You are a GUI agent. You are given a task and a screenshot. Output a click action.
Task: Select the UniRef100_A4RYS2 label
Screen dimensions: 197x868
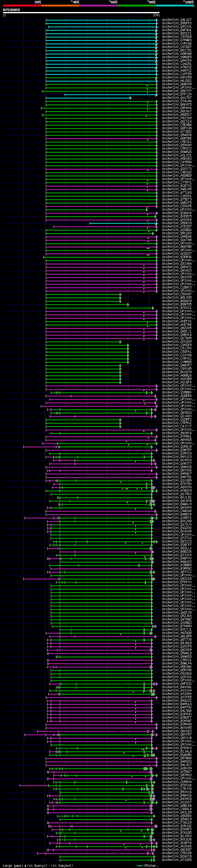click(177, 71)
